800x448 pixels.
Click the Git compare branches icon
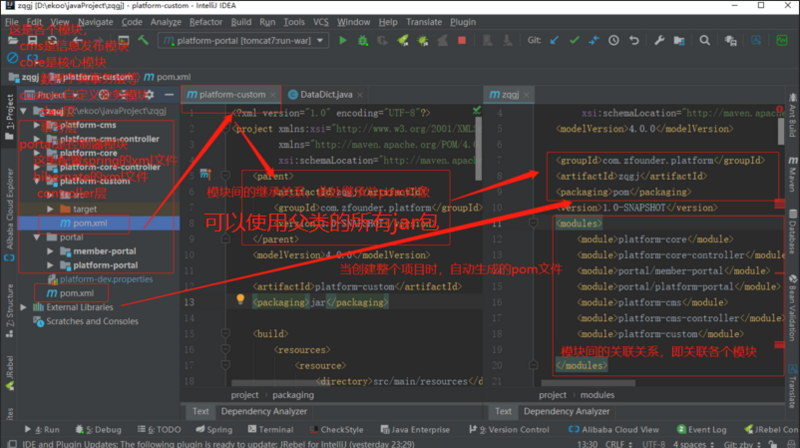click(x=594, y=40)
